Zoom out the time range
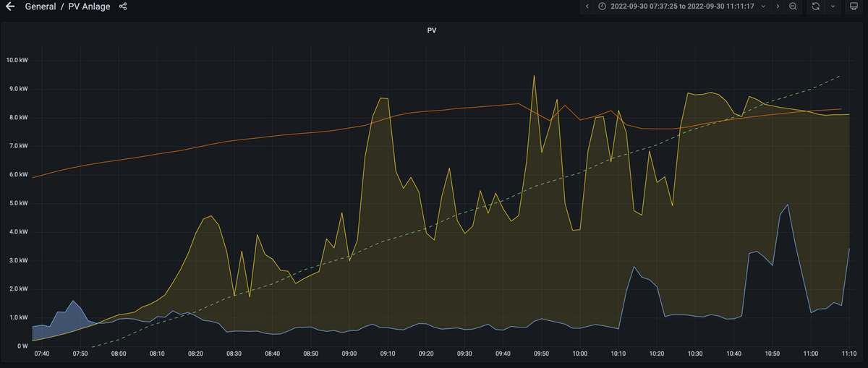Screen dimensions: 868x368 (793, 7)
